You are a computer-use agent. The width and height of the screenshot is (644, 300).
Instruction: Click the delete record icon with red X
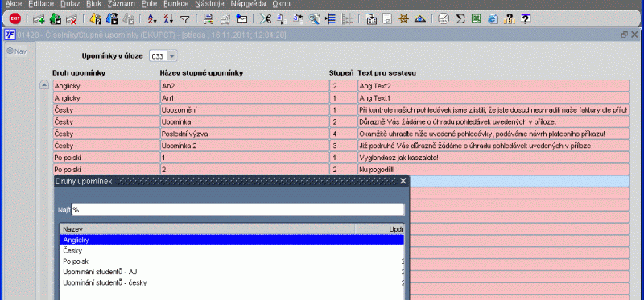coord(72,18)
